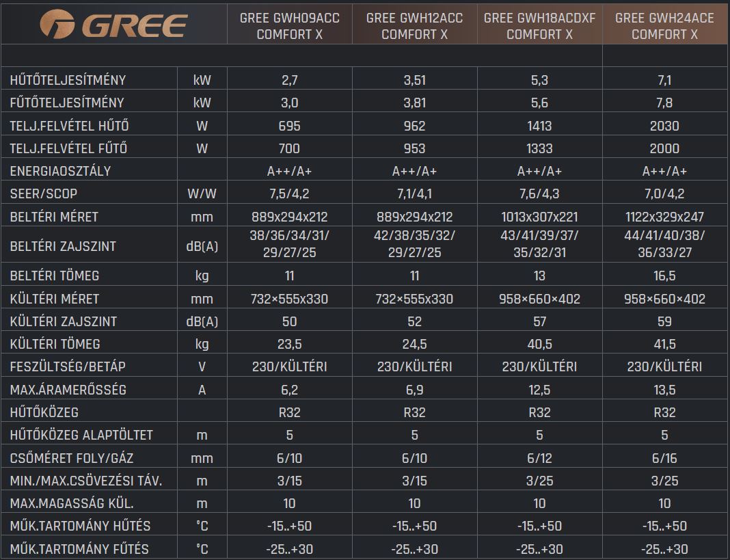Screen dimensions: 730x560
Task: Click the W/W unit cell
Action: click(202, 194)
